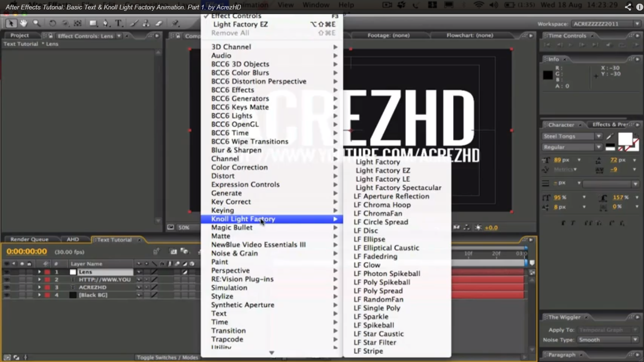Hide the HTTP://WWW.YOU layer eye toggle
This screenshot has width=644, height=362.
7,280
